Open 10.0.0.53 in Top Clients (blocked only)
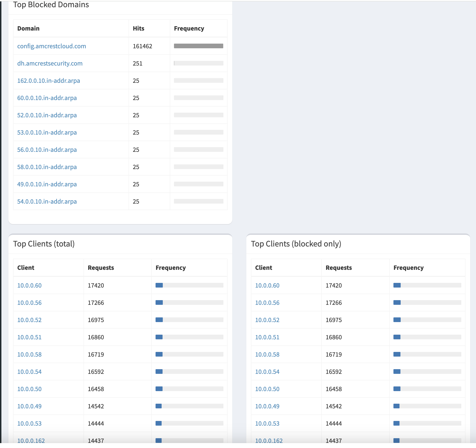 tap(267, 423)
